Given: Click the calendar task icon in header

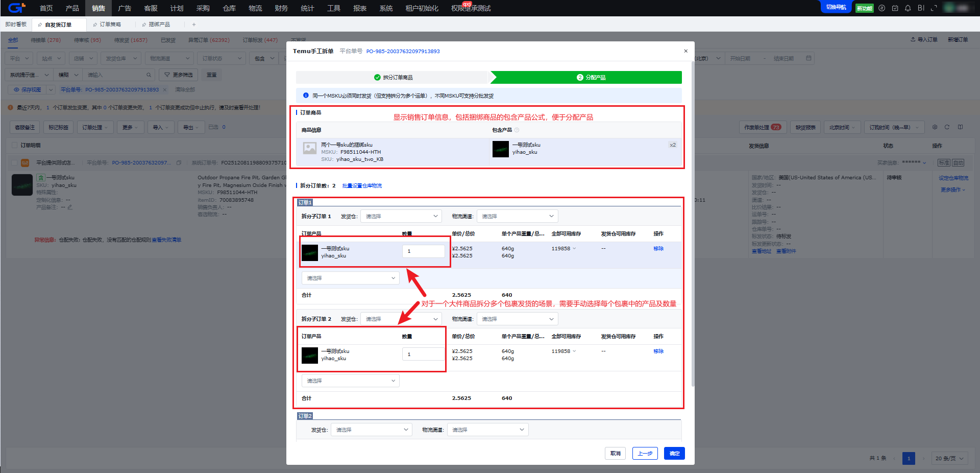Looking at the screenshot, I should [x=895, y=8].
